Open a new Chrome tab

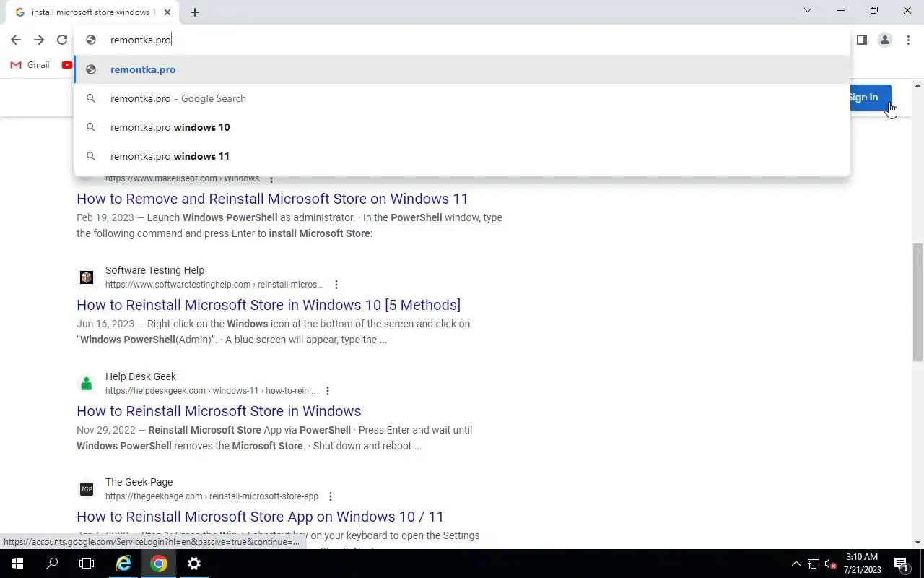[x=195, y=12]
